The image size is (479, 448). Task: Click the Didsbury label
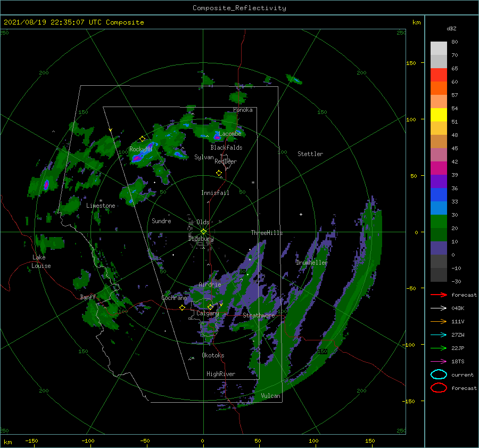point(201,239)
